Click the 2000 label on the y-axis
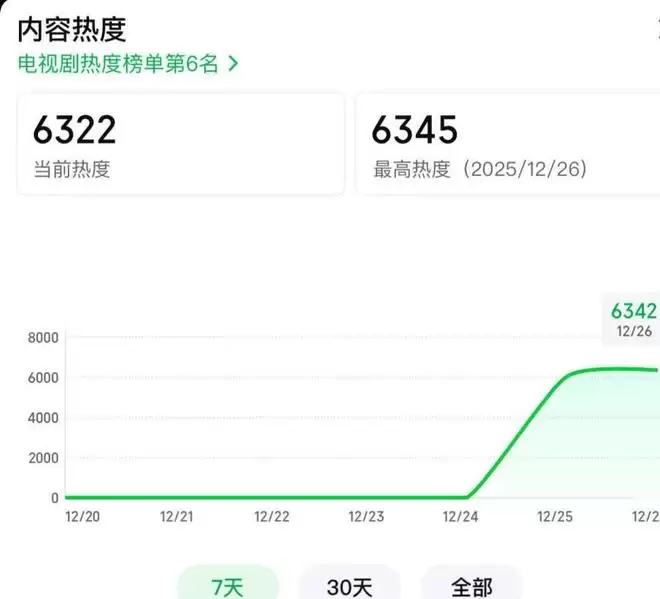 coord(44,458)
